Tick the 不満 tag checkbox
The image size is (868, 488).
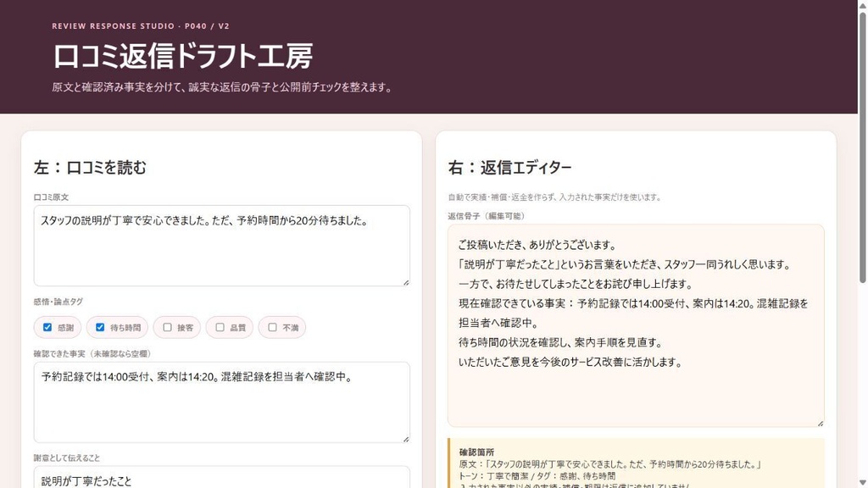point(272,328)
